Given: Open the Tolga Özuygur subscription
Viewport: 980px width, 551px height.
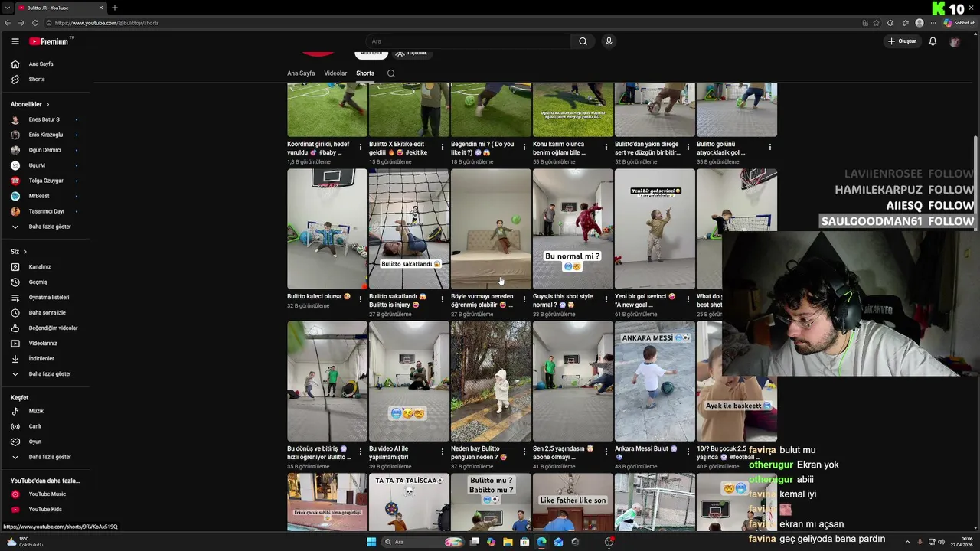Looking at the screenshot, I should (44, 181).
